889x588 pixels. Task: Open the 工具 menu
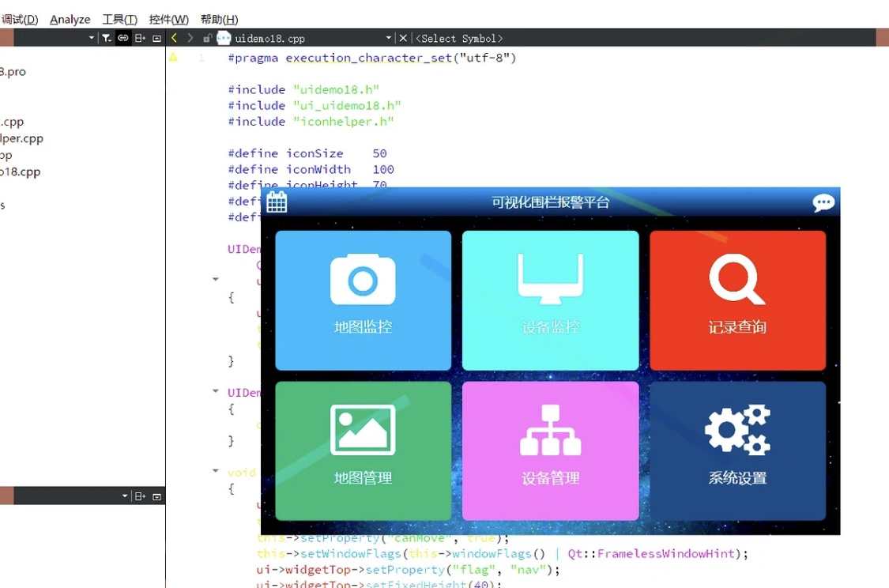(x=120, y=19)
